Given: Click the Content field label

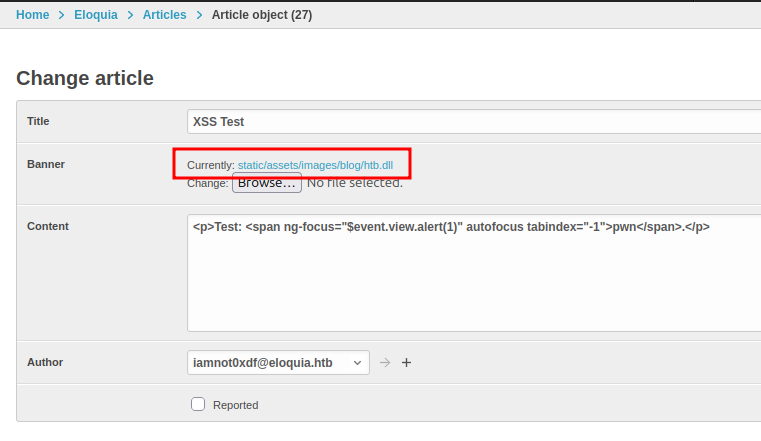Looking at the screenshot, I should pos(48,227).
